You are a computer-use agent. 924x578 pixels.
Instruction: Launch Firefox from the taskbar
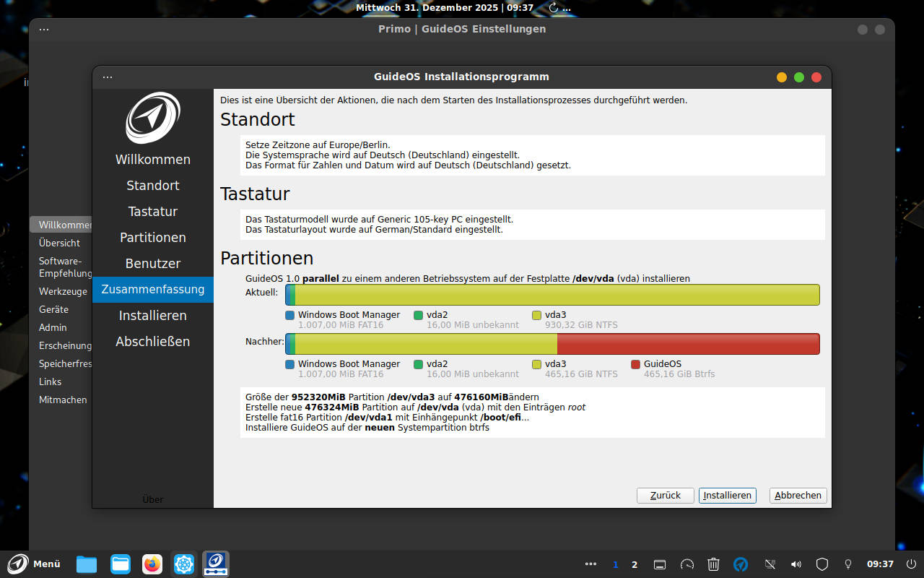coord(152,564)
